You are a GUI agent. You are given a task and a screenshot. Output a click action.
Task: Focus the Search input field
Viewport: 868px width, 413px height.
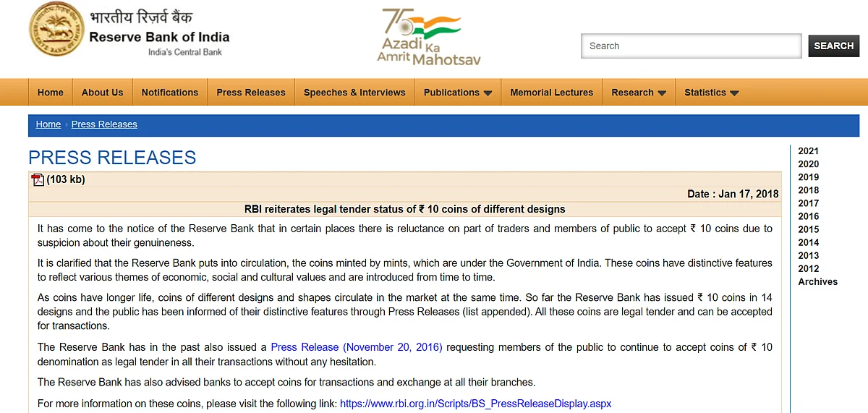coord(692,46)
